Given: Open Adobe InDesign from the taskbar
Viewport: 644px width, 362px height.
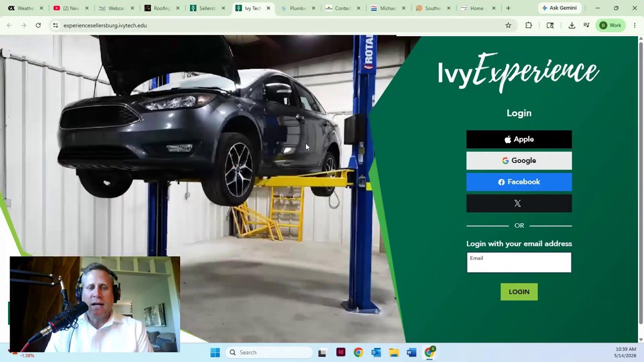Looking at the screenshot, I should [x=341, y=352].
